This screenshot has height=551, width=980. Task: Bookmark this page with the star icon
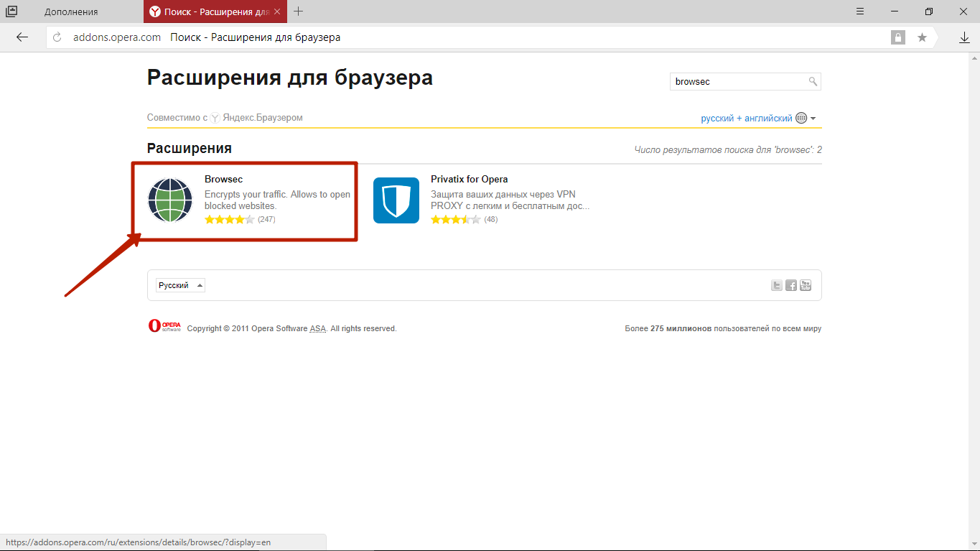pos(922,37)
